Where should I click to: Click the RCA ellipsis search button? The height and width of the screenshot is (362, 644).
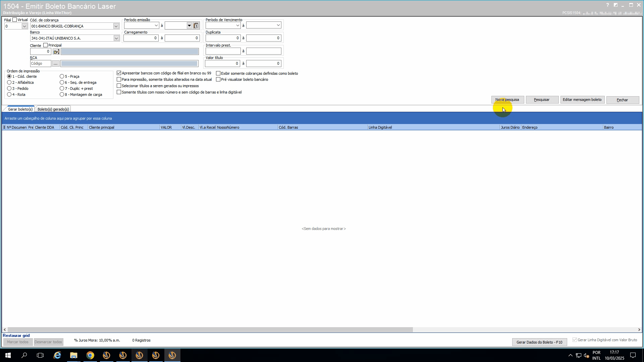(x=56, y=64)
